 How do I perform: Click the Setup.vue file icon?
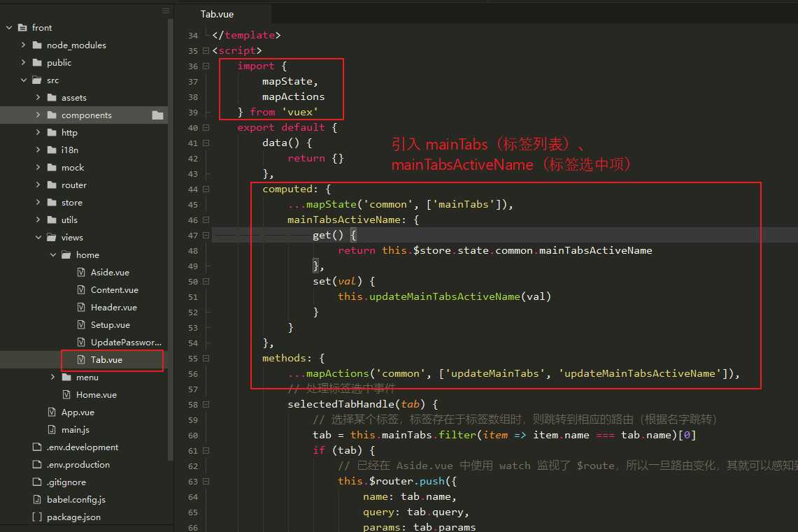click(81, 324)
